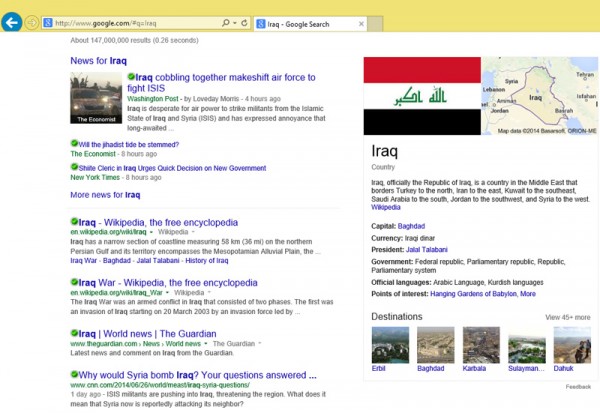Click green safety checkmark beside air force headline
The width and height of the screenshot is (600, 413).
(131, 77)
